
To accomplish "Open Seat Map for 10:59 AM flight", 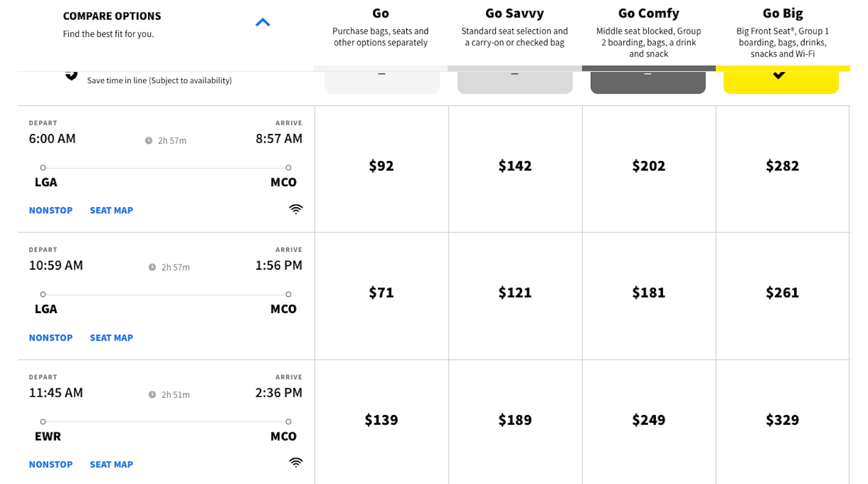I will (x=111, y=338).
